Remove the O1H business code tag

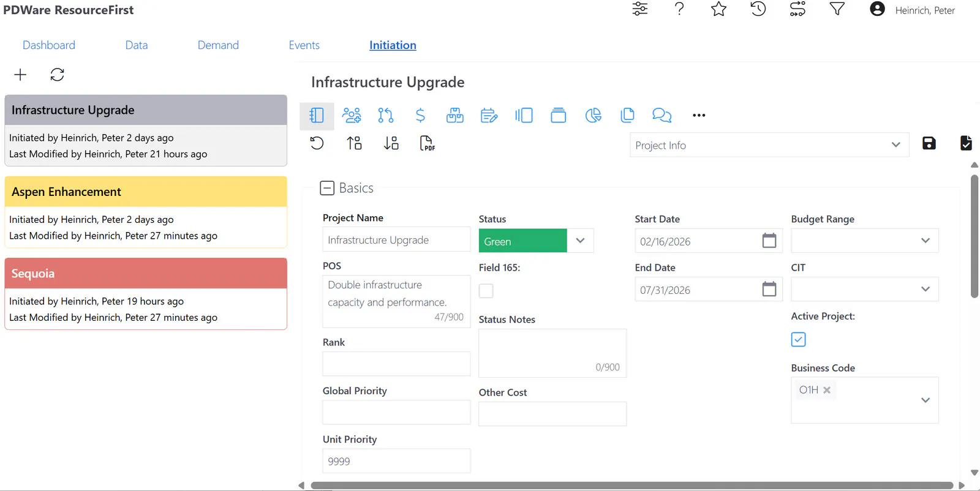pos(827,390)
